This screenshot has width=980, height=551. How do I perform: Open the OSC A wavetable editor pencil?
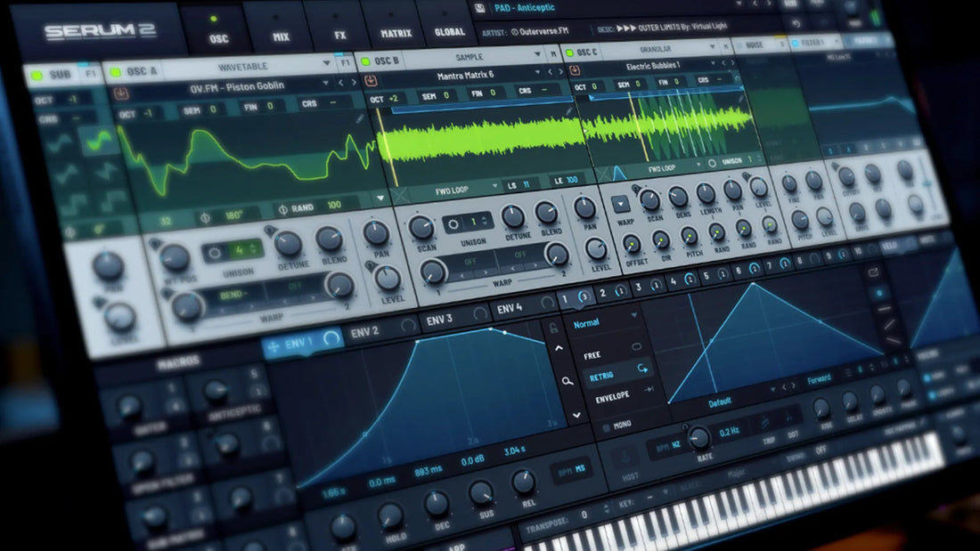point(360,118)
